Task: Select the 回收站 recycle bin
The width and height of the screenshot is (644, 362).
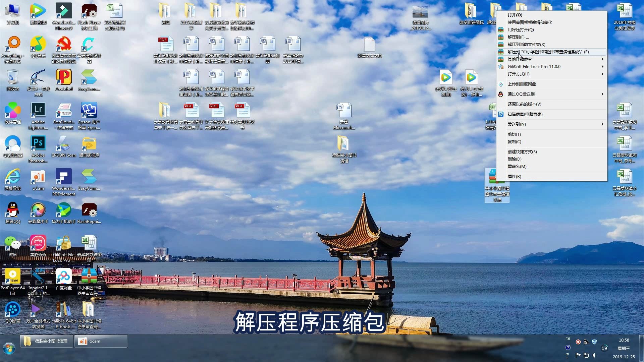Action: [13, 81]
